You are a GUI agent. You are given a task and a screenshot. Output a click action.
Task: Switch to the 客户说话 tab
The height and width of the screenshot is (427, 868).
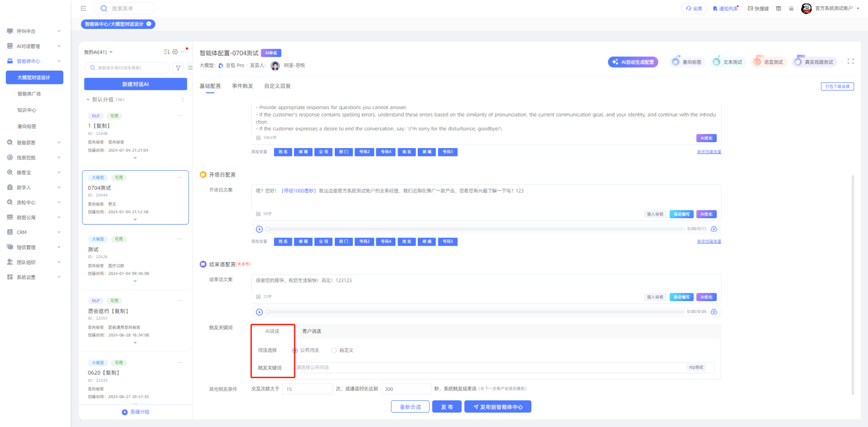pos(312,331)
